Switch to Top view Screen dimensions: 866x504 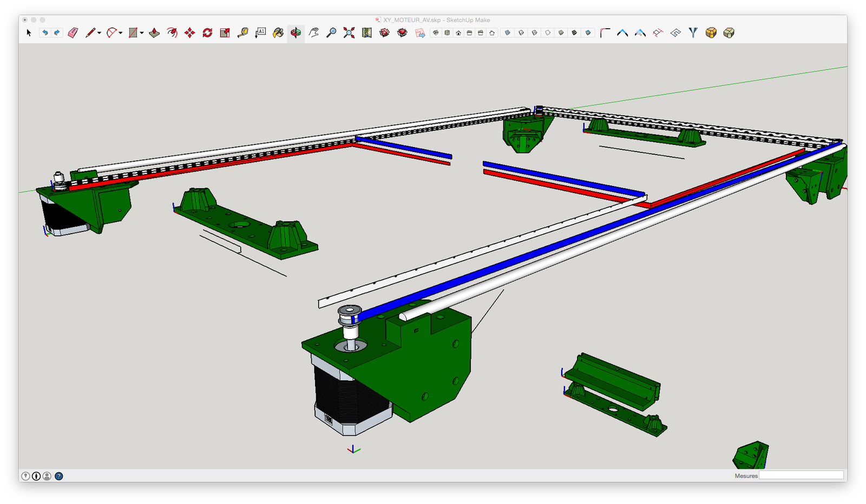[447, 33]
